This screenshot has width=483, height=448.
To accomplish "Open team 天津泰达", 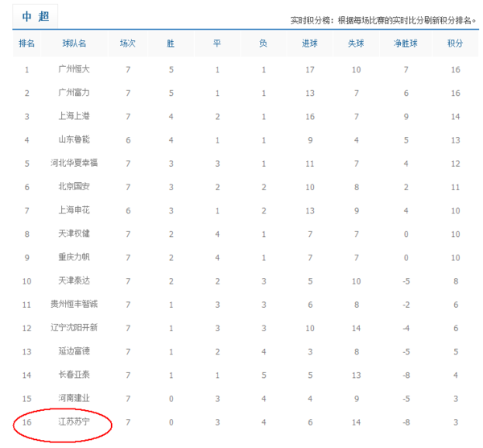I will [x=74, y=281].
